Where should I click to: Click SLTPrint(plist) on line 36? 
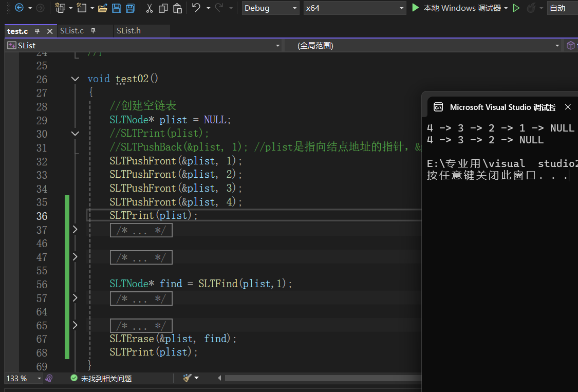[154, 215]
